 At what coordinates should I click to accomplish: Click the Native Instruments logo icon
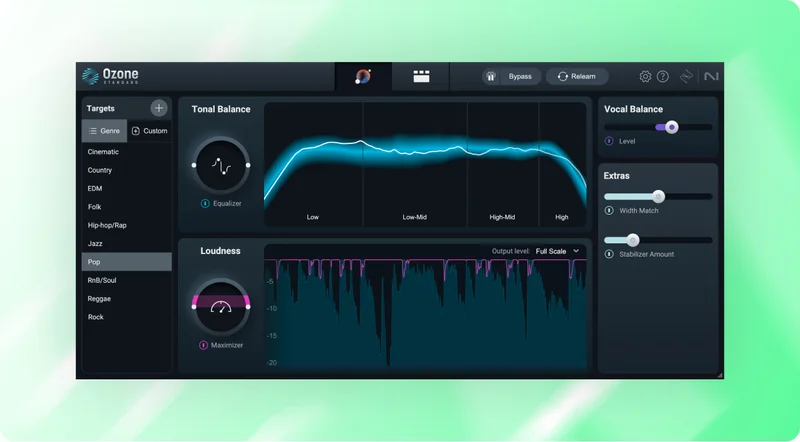(711, 77)
